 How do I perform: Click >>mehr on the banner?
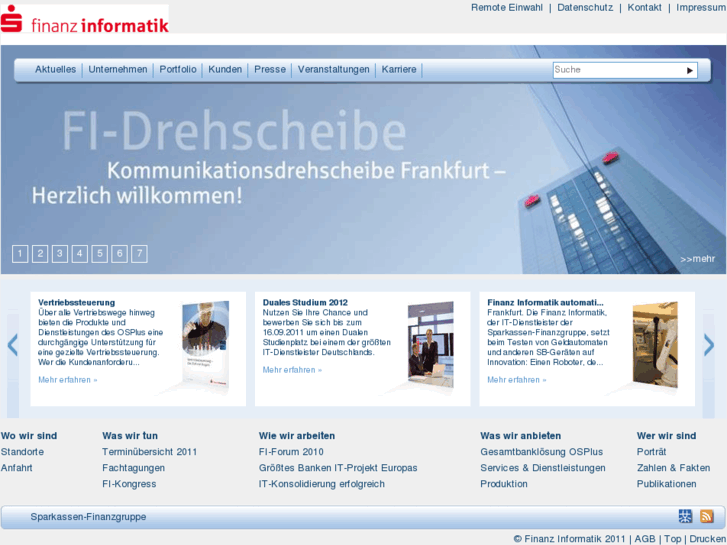click(x=698, y=259)
